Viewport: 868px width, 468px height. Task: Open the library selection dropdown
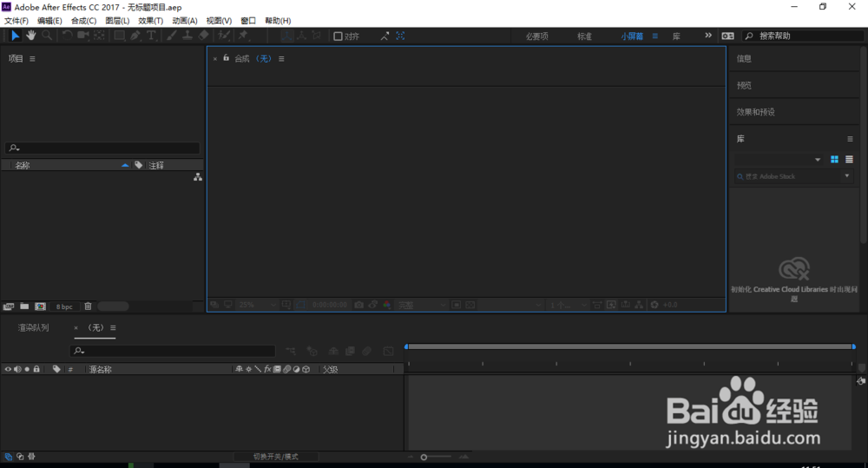(778, 160)
